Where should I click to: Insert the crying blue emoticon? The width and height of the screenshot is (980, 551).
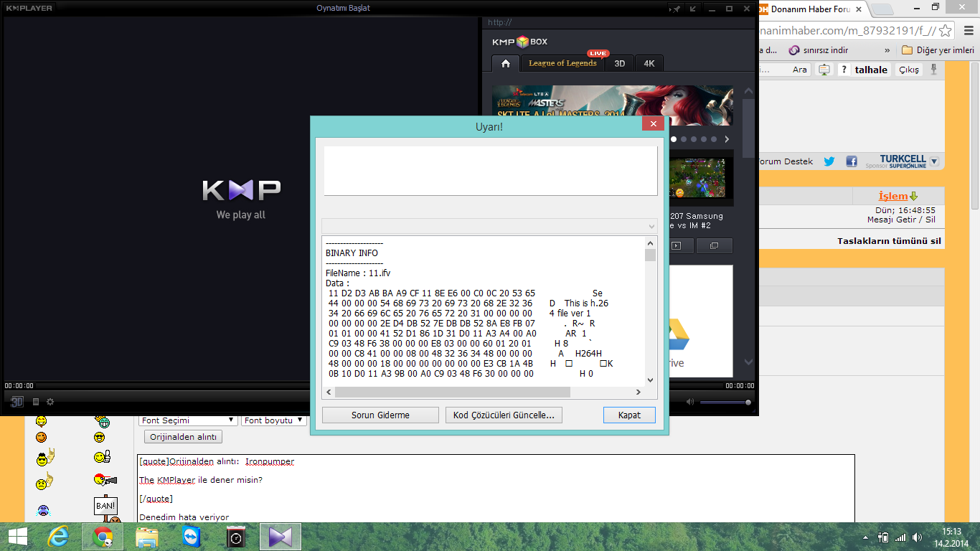point(43,511)
